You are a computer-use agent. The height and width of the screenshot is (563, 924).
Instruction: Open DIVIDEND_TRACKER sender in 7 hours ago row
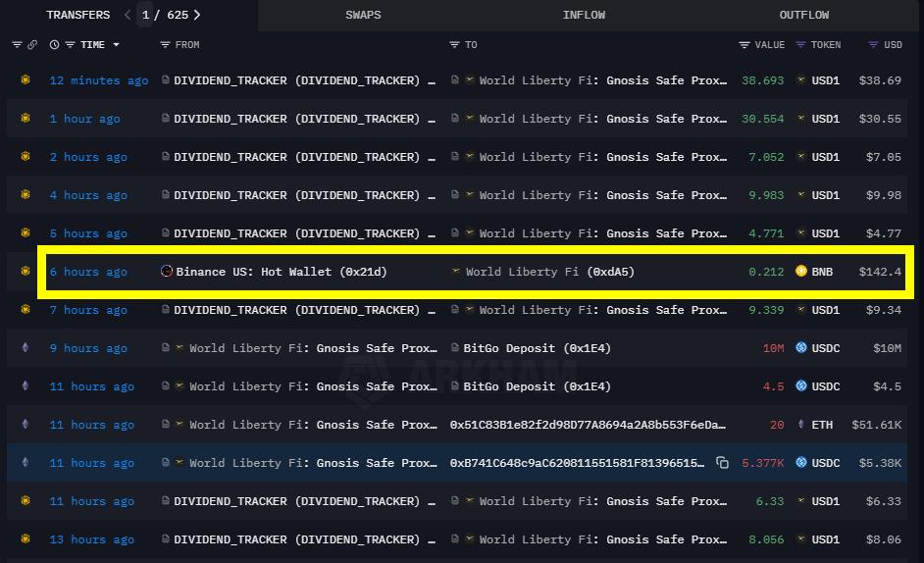pyautogui.click(x=304, y=310)
